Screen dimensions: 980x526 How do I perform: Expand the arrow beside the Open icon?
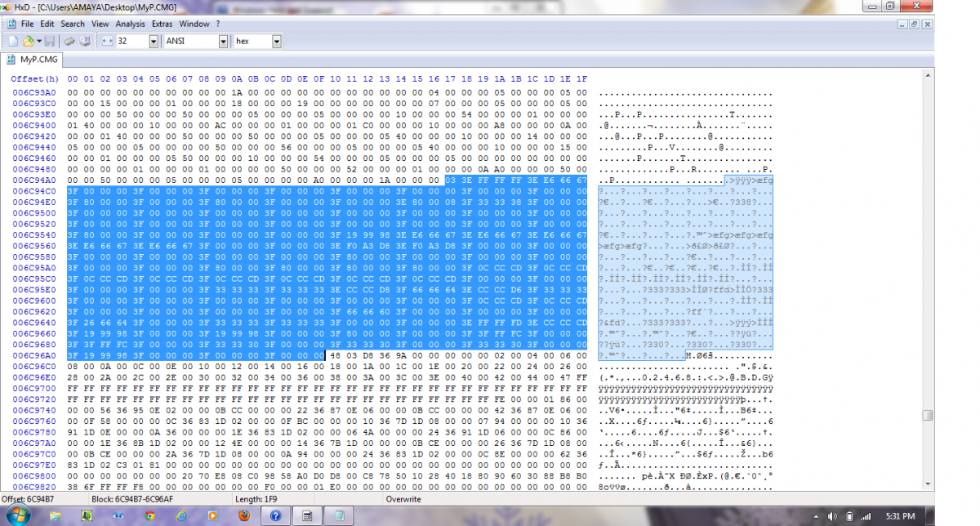[38, 41]
